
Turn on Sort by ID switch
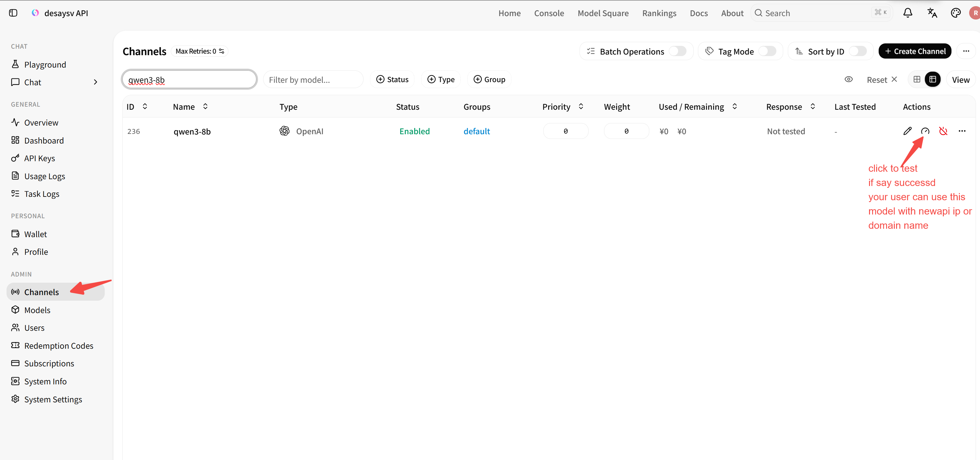(858, 51)
